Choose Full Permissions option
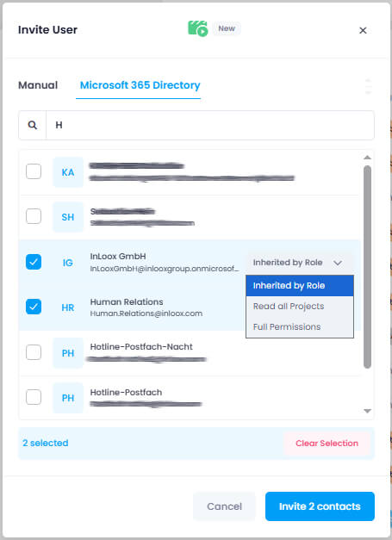 (x=300, y=326)
